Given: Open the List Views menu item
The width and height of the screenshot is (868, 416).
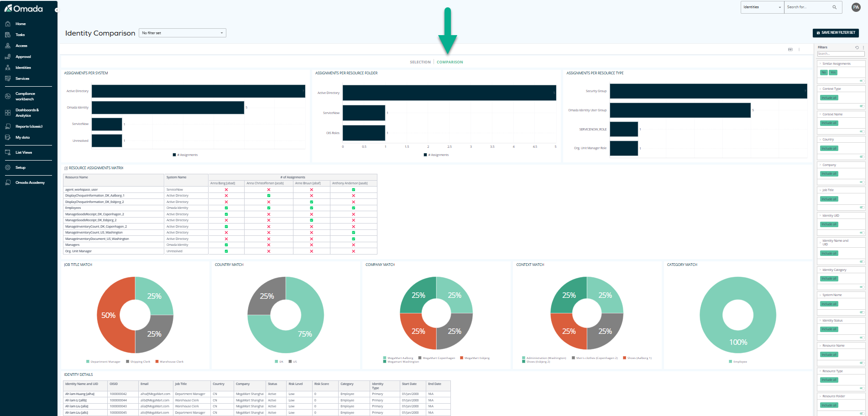Looking at the screenshot, I should pyautogui.click(x=24, y=152).
